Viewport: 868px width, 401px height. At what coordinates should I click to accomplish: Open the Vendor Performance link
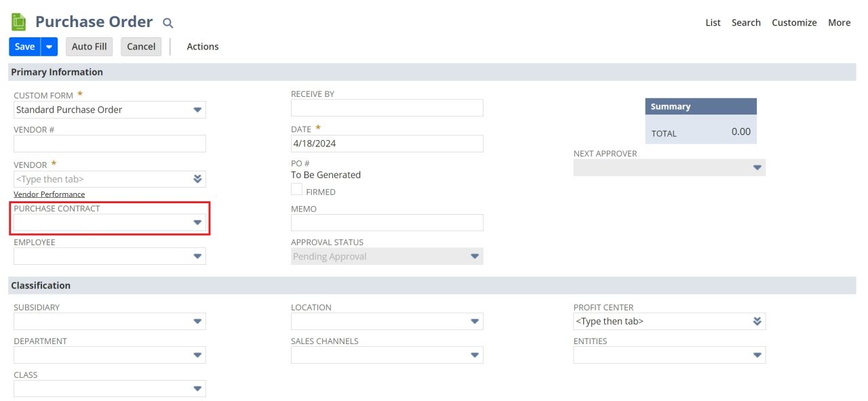(x=50, y=194)
